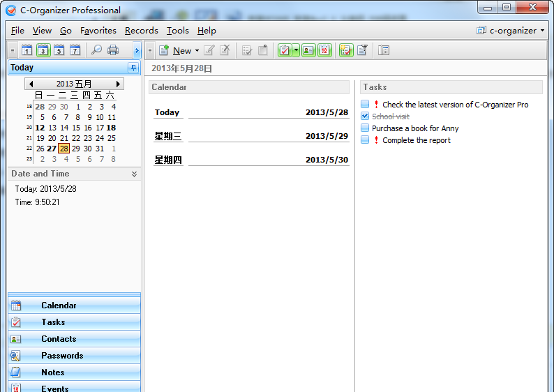Image resolution: width=554 pixels, height=392 pixels.
Task: Open the Help menu
Action: 207,31
